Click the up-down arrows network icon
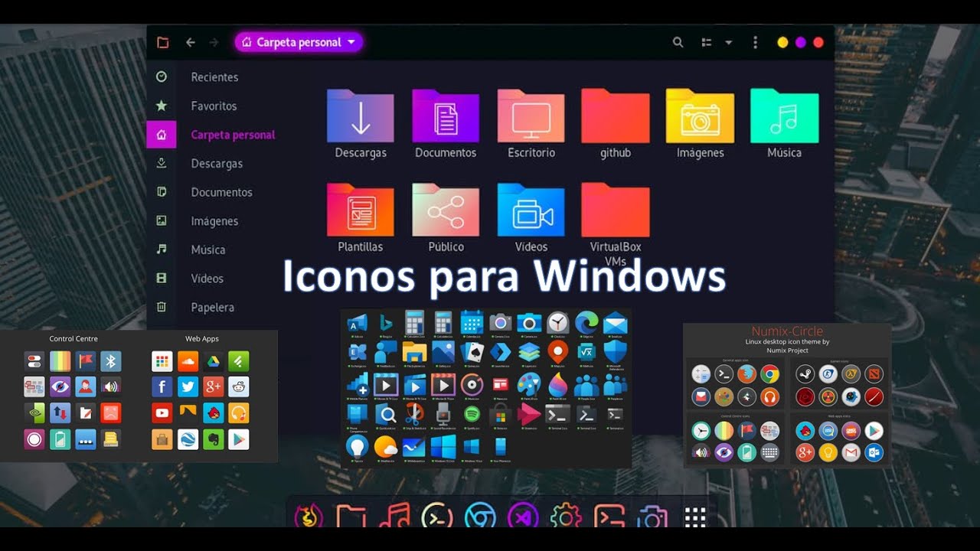The image size is (980, 551). click(x=60, y=413)
